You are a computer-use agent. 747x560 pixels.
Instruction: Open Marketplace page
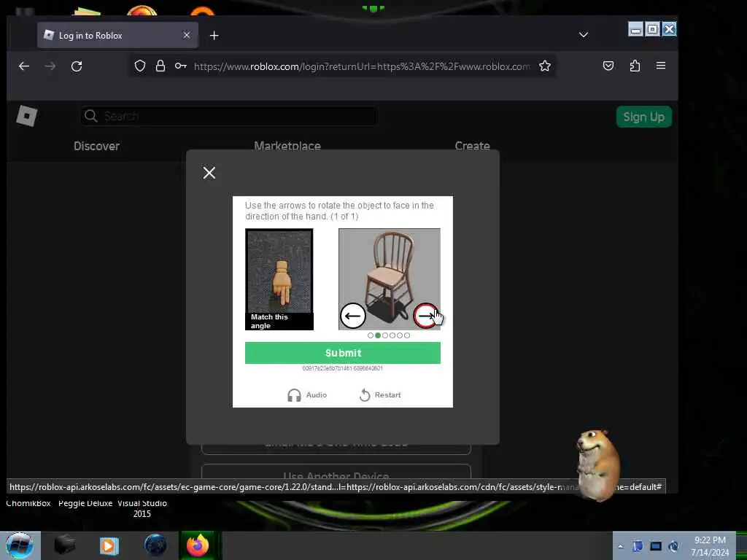287,146
